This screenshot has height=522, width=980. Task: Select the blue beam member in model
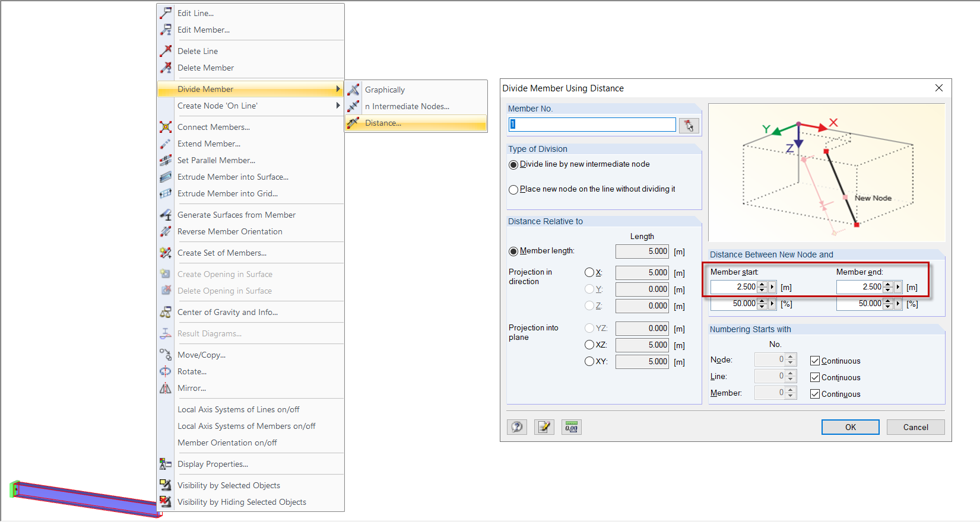tap(86, 499)
